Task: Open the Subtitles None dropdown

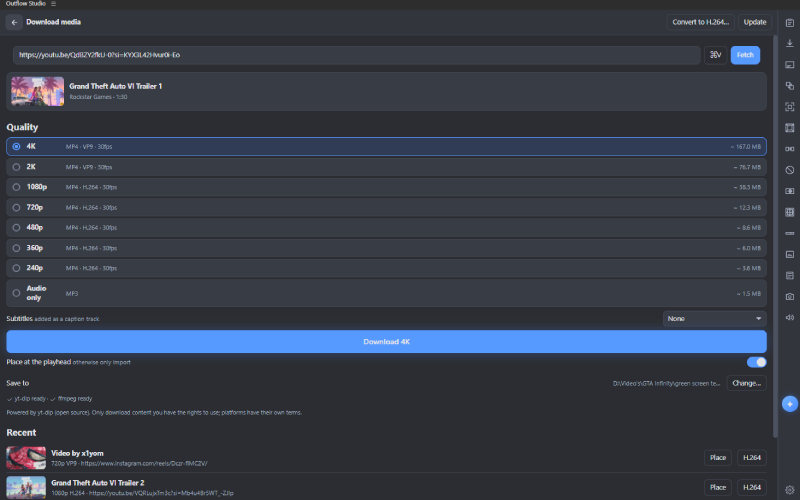Action: click(714, 318)
